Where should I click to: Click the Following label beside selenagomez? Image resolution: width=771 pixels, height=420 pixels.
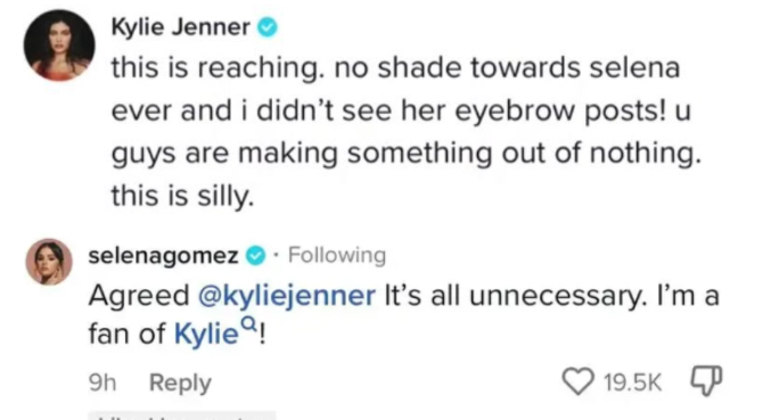tap(335, 256)
